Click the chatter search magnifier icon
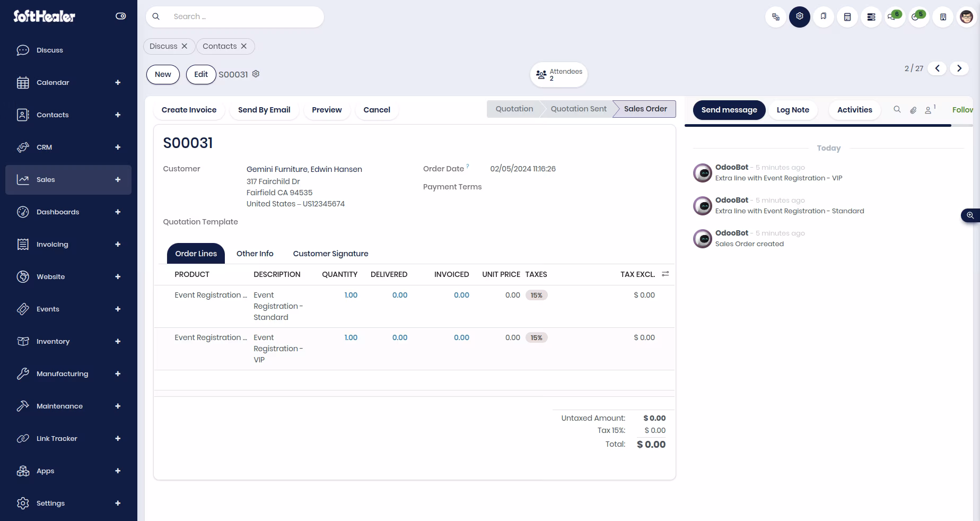 point(897,109)
